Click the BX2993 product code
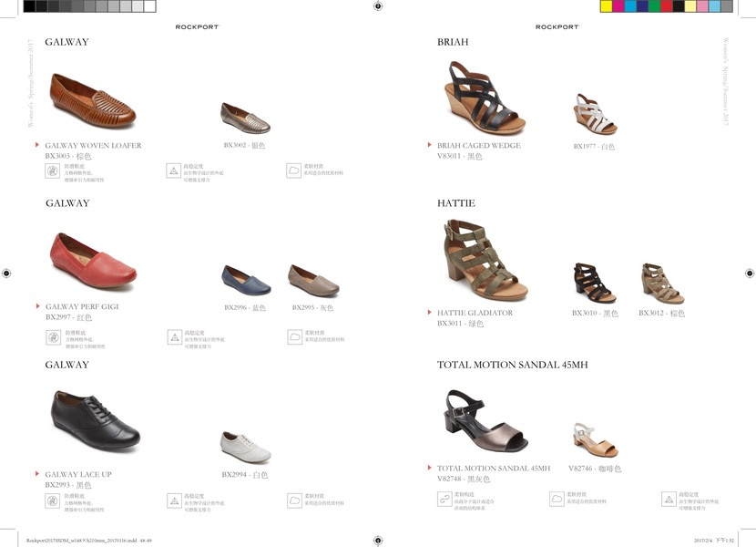Screen dimensions: 756x547 pyautogui.click(x=57, y=485)
